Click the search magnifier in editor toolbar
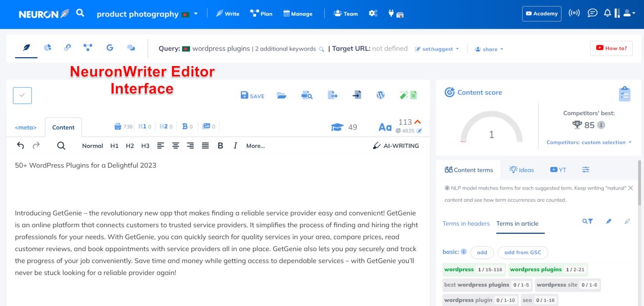 click(61, 146)
